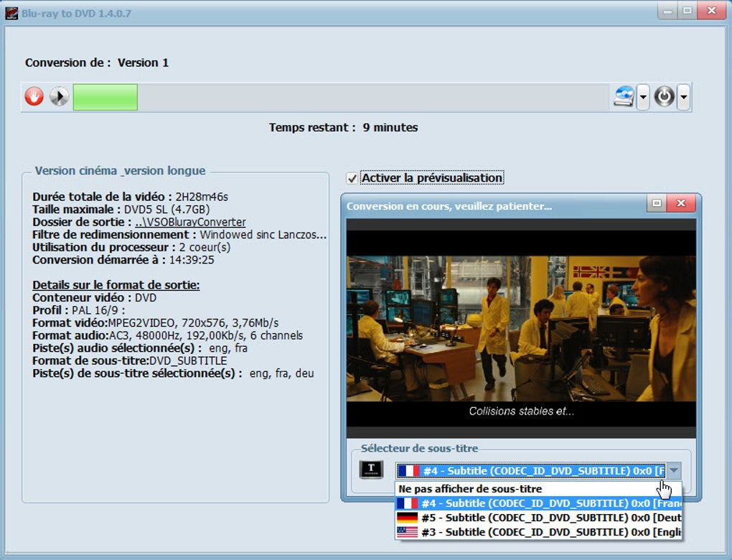Click the Taille maximale DVD5 SL line
Image resolution: width=732 pixels, height=560 pixels.
(x=121, y=210)
